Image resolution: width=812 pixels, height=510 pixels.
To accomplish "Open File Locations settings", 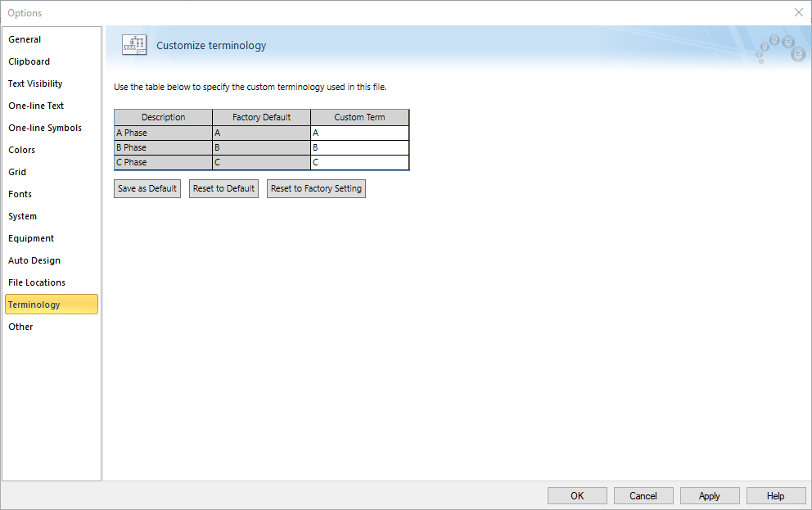I will click(37, 282).
